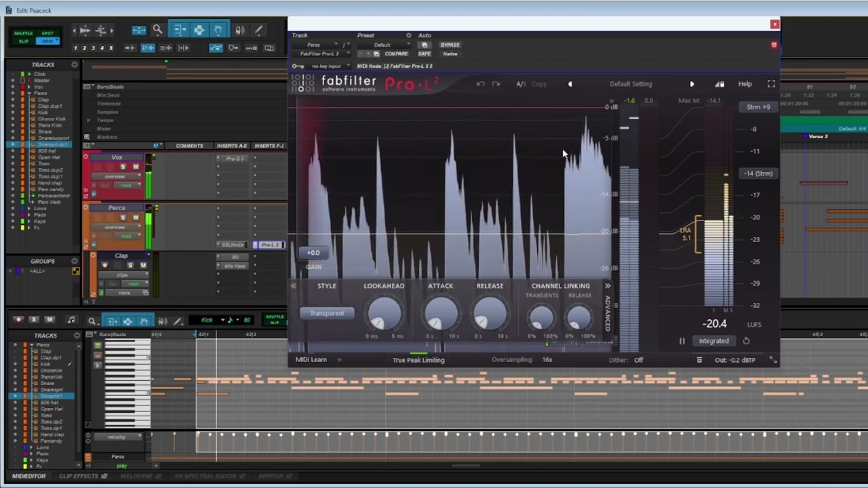This screenshot has height=488, width=868.
Task: Select the Pencil tool in Edit toolbar
Action: [x=258, y=30]
